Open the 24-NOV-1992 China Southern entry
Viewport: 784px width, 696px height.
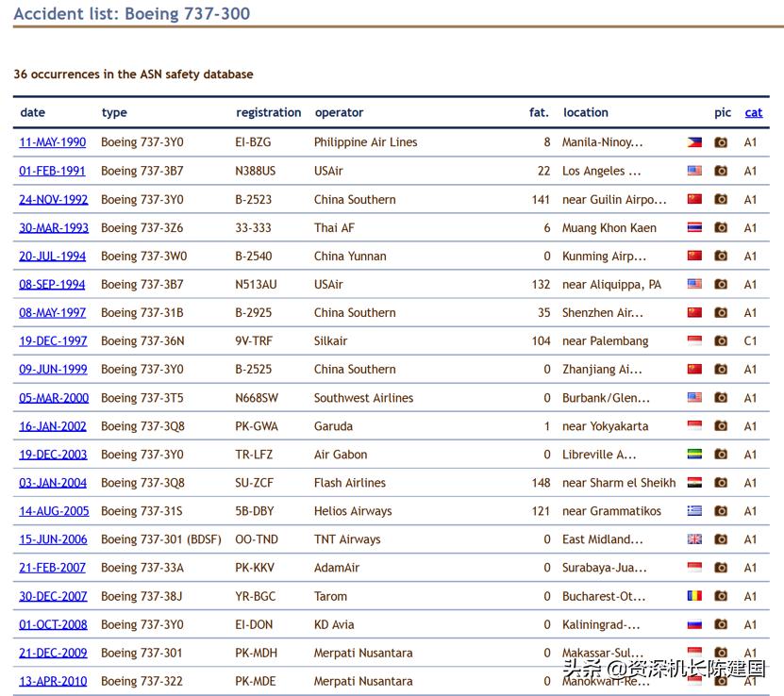(x=54, y=199)
